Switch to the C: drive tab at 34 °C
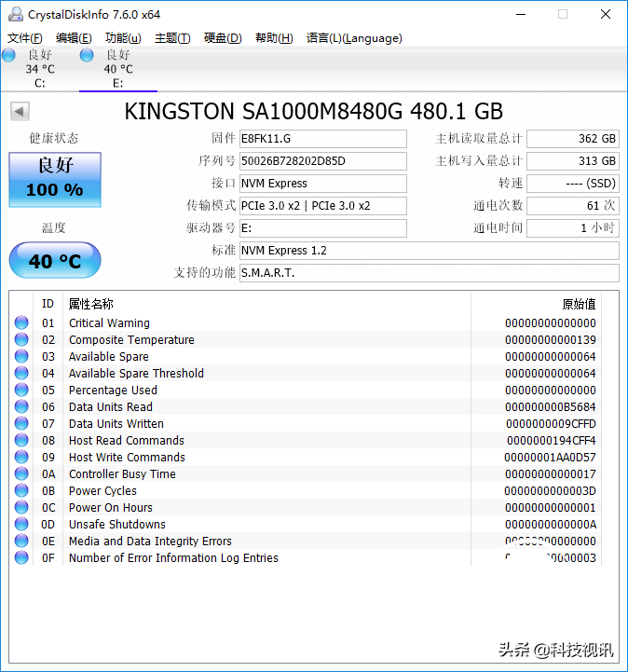This screenshot has height=672, width=628. tap(39, 69)
